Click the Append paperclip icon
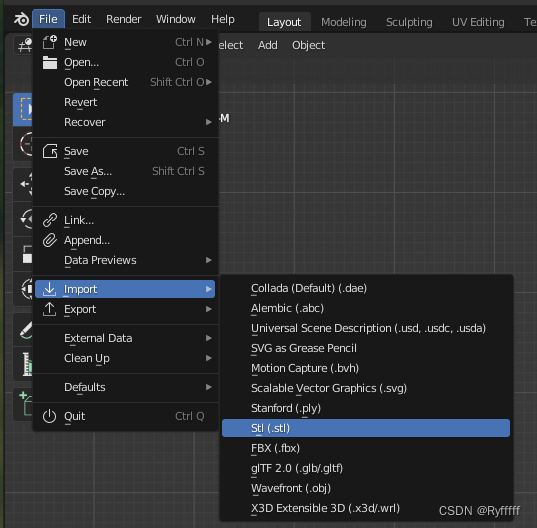The width and height of the screenshot is (537, 528). click(50, 240)
